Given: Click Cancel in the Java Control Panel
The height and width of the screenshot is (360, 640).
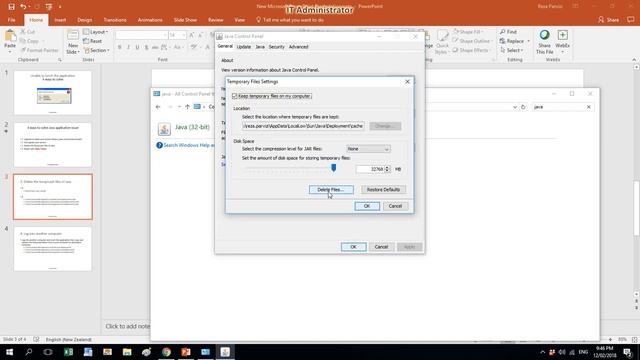Looking at the screenshot, I should point(381,247).
